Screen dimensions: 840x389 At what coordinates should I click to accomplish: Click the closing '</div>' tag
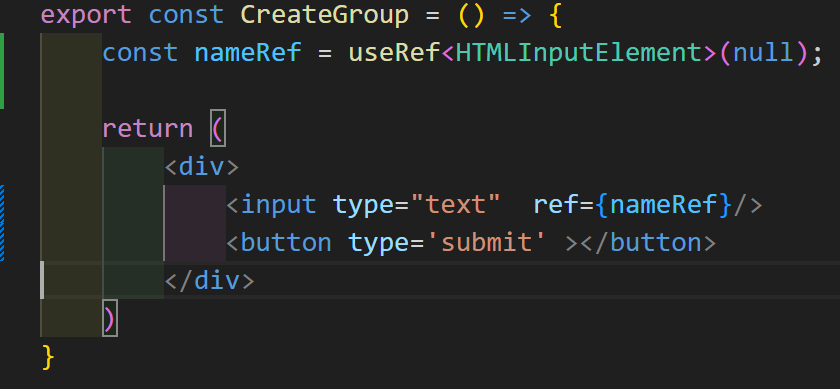209,281
